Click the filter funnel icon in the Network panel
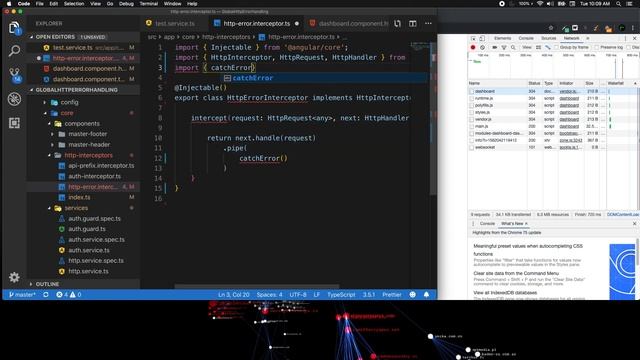The image size is (640, 360). (504, 47)
